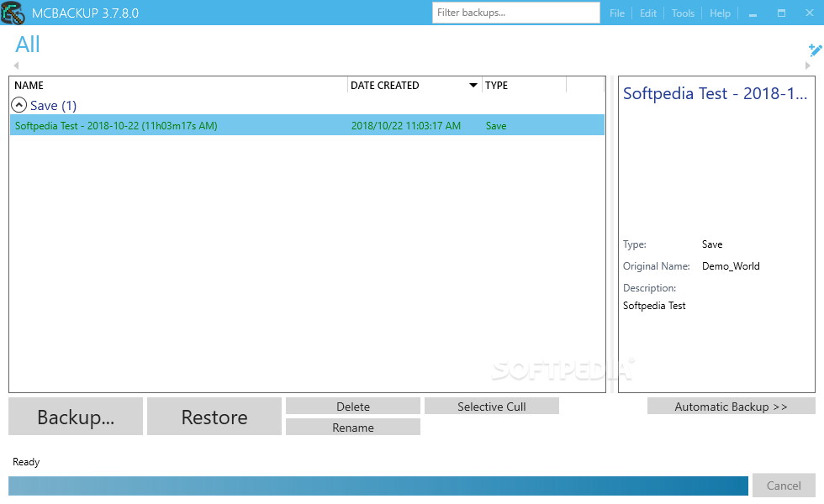Select backup row Softpedia Test - 2018-10-22
This screenshot has height=504, width=824.
click(308, 125)
